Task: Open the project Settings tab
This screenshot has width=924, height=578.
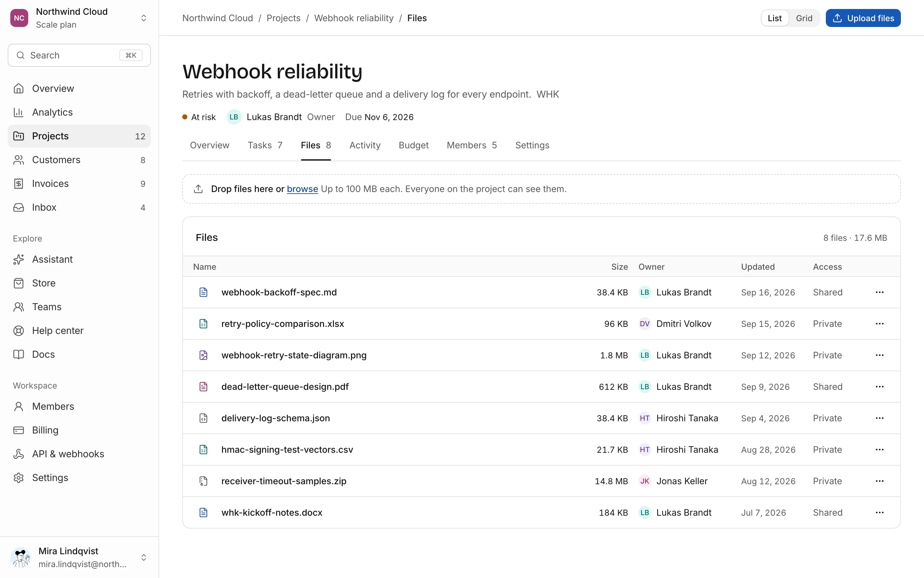Action: tap(532, 145)
